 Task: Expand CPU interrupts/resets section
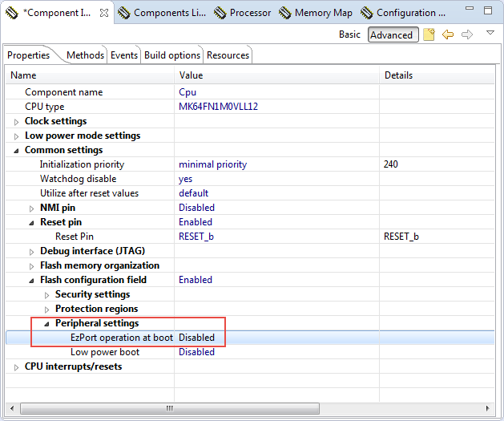point(17,367)
